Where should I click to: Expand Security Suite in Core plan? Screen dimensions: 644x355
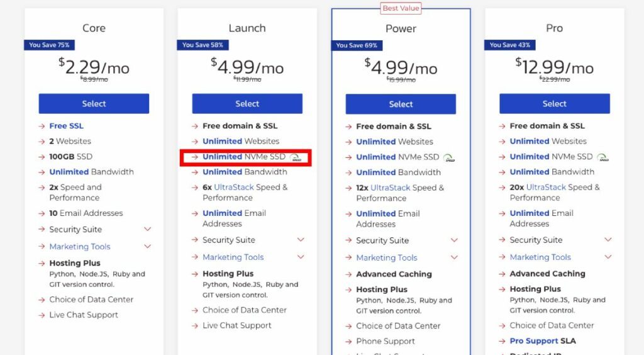coord(148,229)
